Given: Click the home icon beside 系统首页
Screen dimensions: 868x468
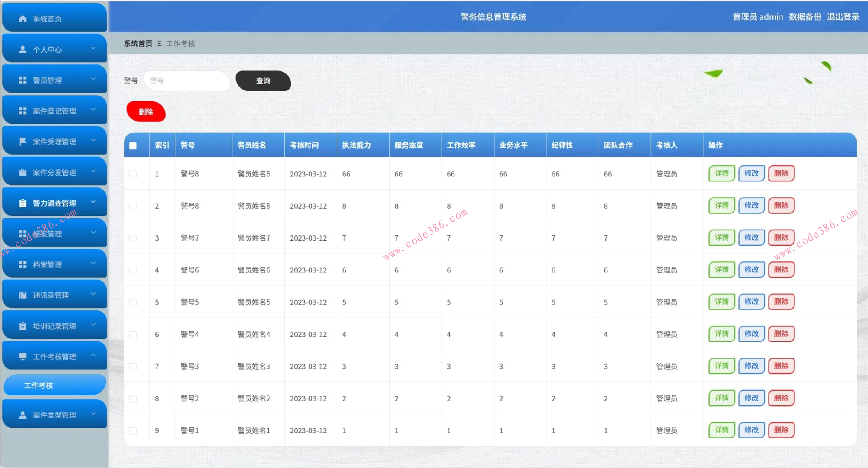Looking at the screenshot, I should coord(22,19).
